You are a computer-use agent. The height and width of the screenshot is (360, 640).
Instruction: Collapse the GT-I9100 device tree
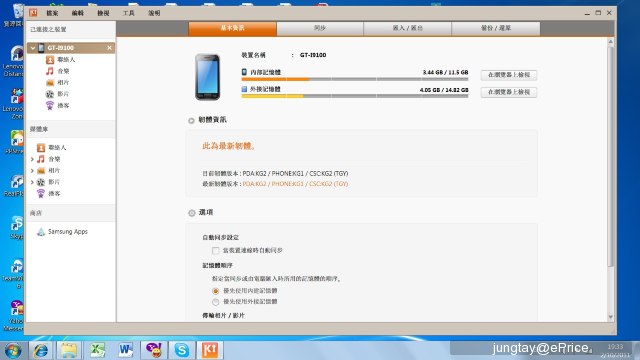tap(33, 48)
